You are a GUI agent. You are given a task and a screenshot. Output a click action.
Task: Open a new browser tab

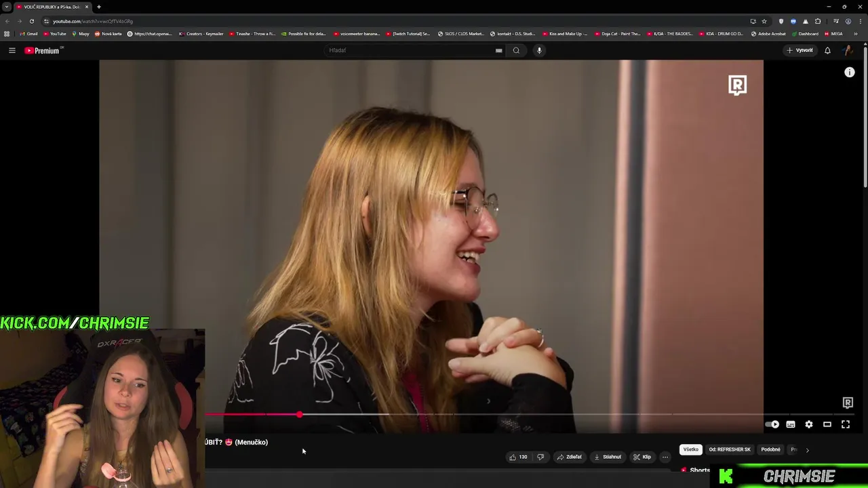click(x=98, y=7)
